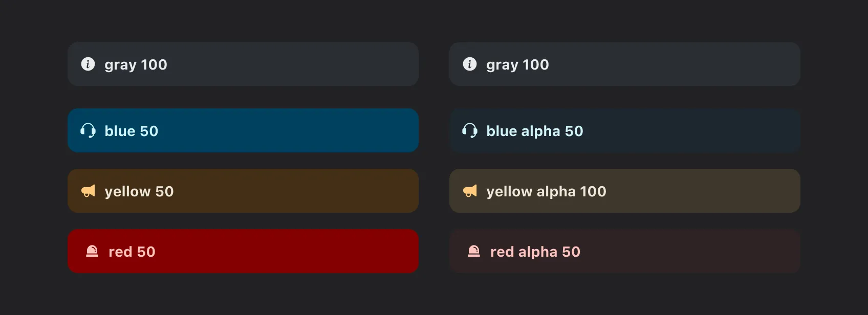
Task: Click the "red 50" label text
Action: tap(132, 252)
